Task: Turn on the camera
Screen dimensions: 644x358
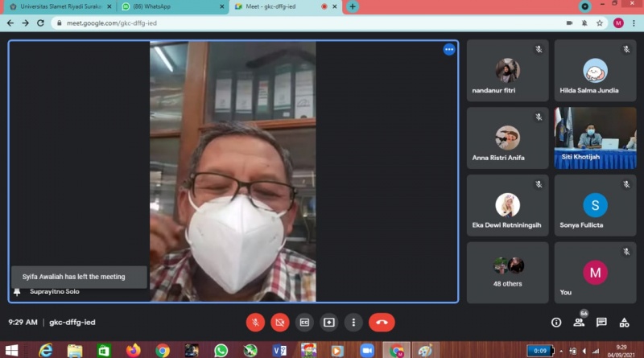Action: pos(280,322)
